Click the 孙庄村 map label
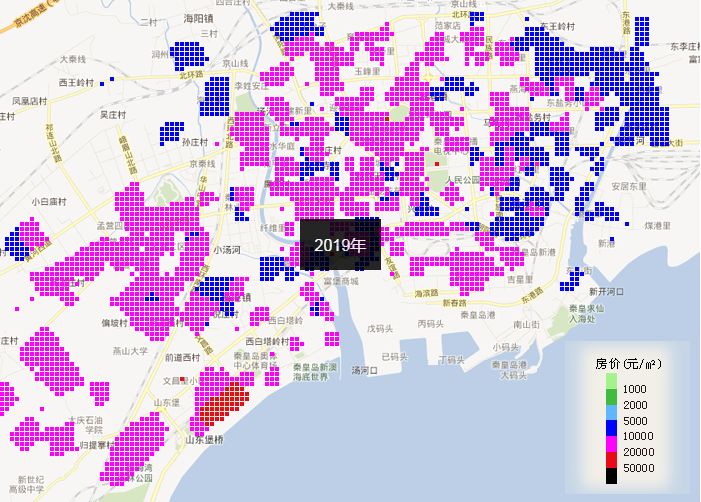Screen dimensions: 701x502 click(x=195, y=142)
